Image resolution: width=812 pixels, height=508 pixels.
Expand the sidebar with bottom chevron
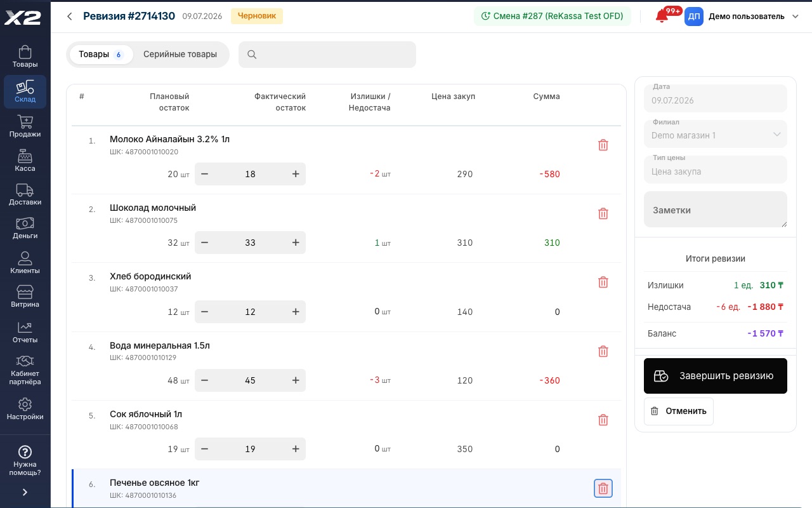(25, 492)
